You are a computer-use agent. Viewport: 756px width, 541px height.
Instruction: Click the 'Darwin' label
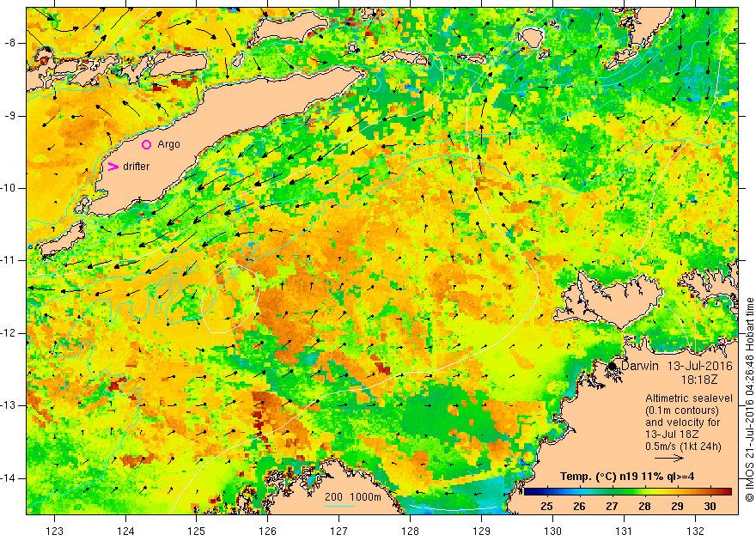click(640, 366)
